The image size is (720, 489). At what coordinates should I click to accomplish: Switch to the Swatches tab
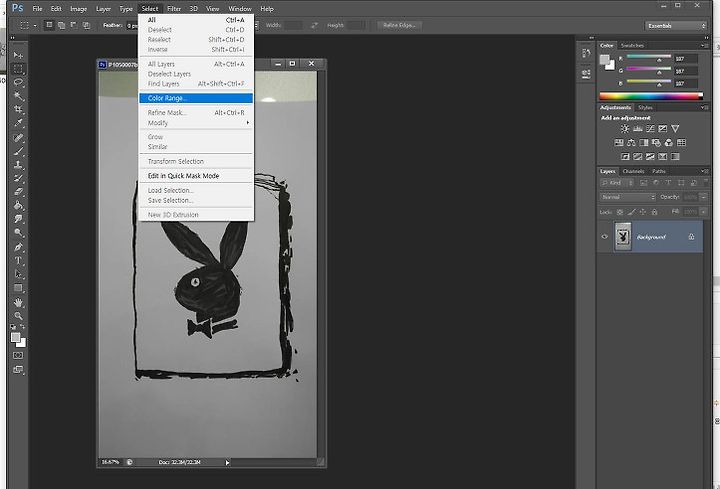(632, 45)
